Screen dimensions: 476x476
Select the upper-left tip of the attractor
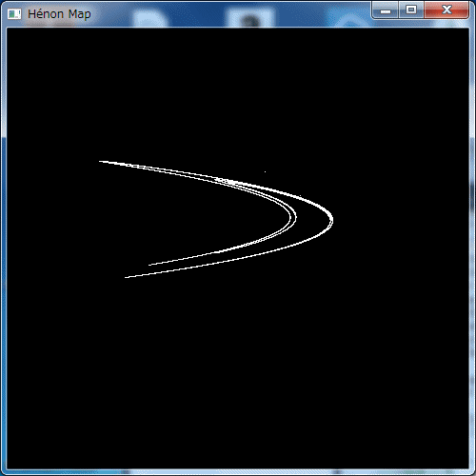[x=101, y=162]
